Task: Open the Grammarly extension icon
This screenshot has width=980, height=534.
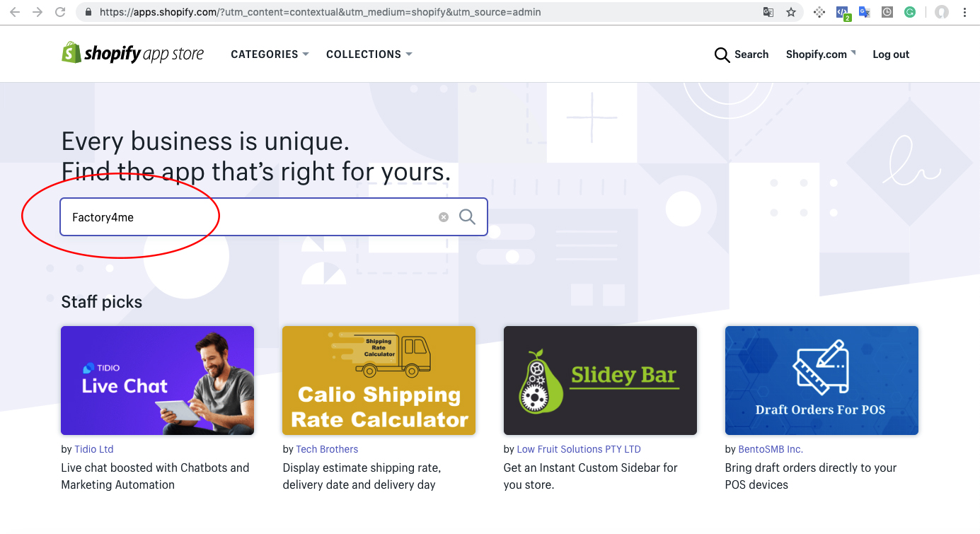Action: pyautogui.click(x=910, y=12)
